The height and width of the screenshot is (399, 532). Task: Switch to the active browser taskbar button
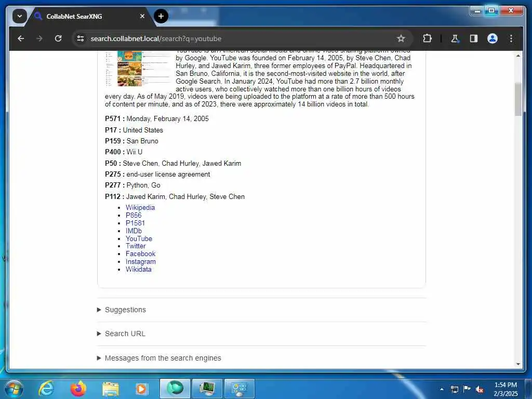coord(175,389)
